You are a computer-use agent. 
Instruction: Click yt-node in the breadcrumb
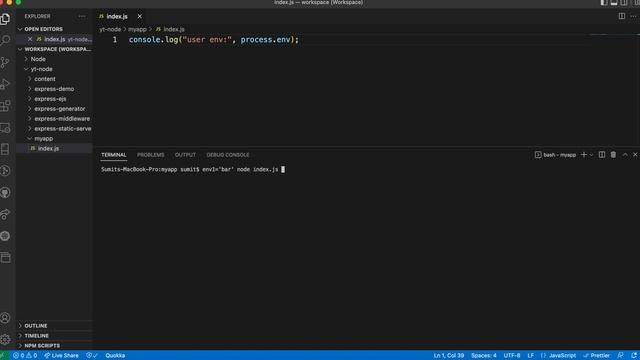pos(110,29)
